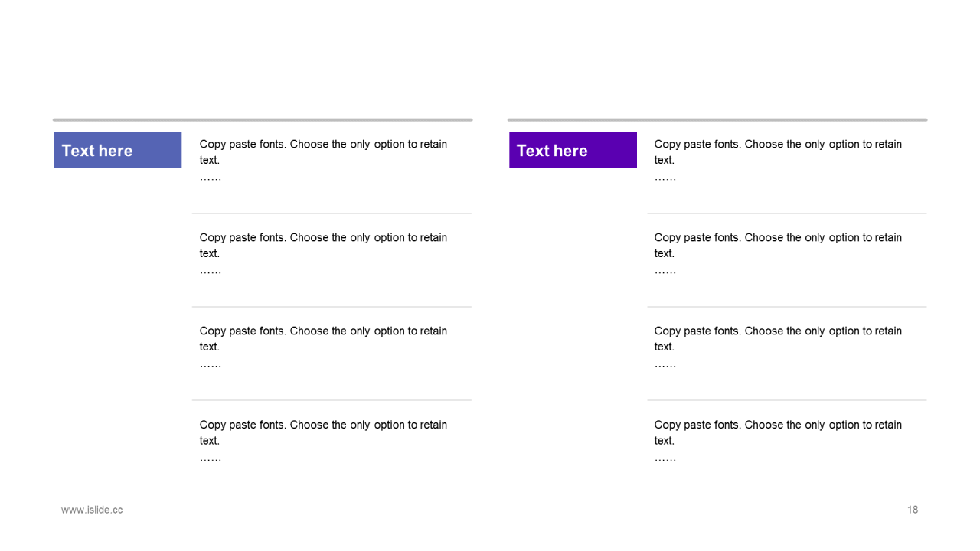Select thick gray bar above blue label
This screenshot has width=980, height=551.
[x=263, y=119]
